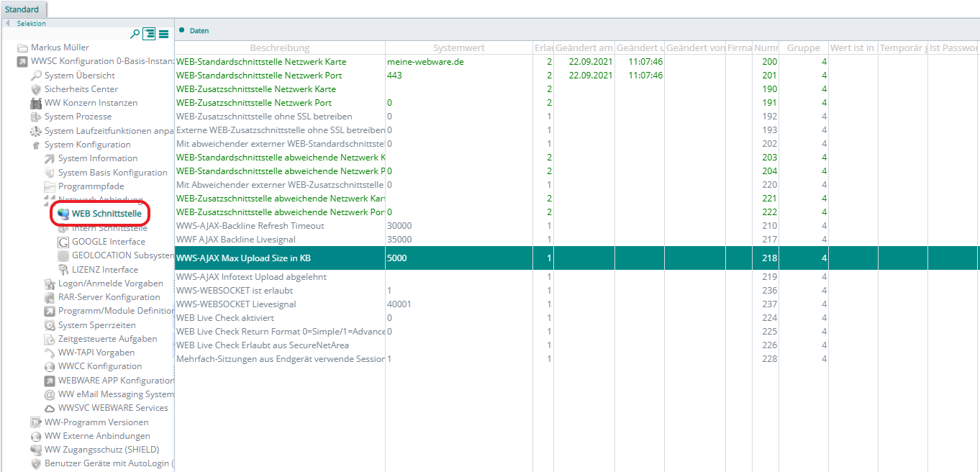
Task: Expand the WWSC Konfiguration 0-Basis-Instanz node
Action: click(x=22, y=61)
